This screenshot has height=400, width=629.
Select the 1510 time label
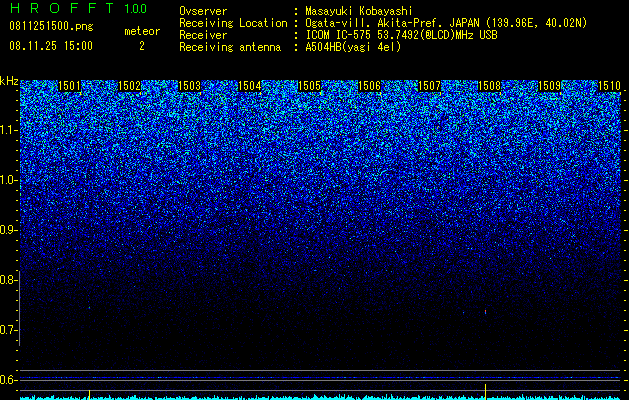coord(609,86)
